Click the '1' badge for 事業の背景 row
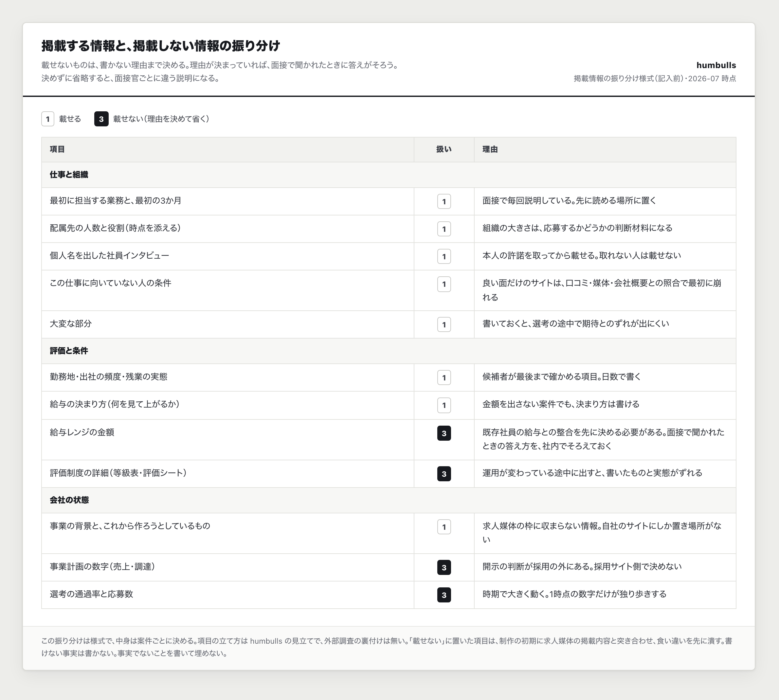The width and height of the screenshot is (779, 700). click(444, 527)
